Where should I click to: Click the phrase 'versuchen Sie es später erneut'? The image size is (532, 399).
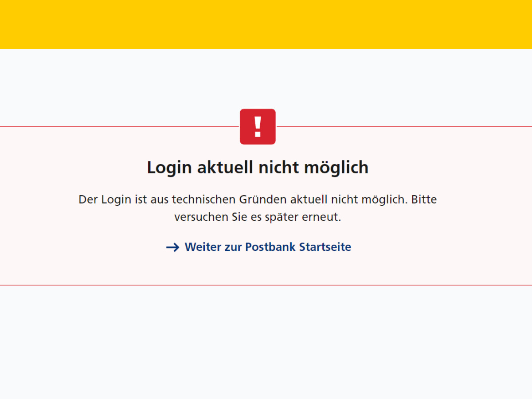click(258, 217)
